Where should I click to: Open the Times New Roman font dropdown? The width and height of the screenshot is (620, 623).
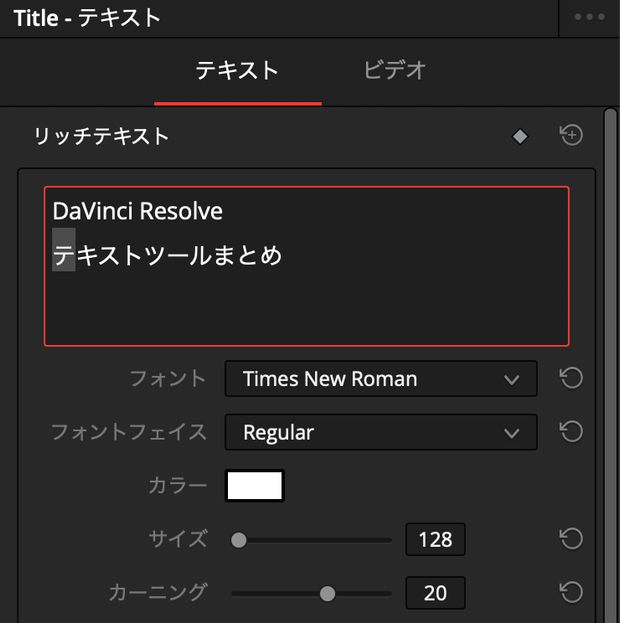pyautogui.click(x=381, y=379)
